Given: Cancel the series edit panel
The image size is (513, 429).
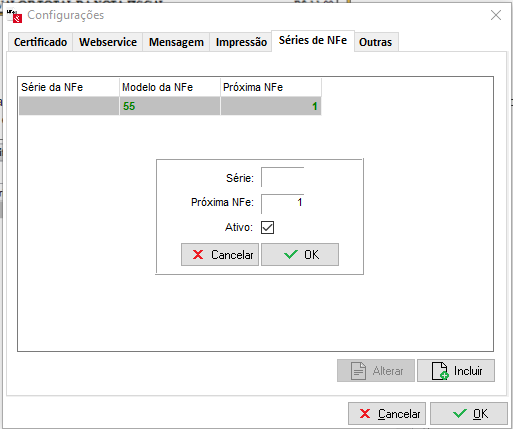Looking at the screenshot, I should [x=220, y=255].
